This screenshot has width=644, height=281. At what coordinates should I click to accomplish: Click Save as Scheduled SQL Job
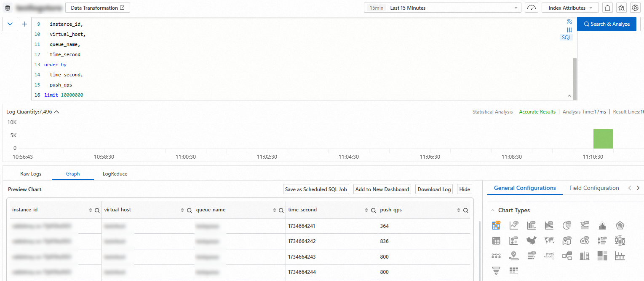click(x=316, y=189)
